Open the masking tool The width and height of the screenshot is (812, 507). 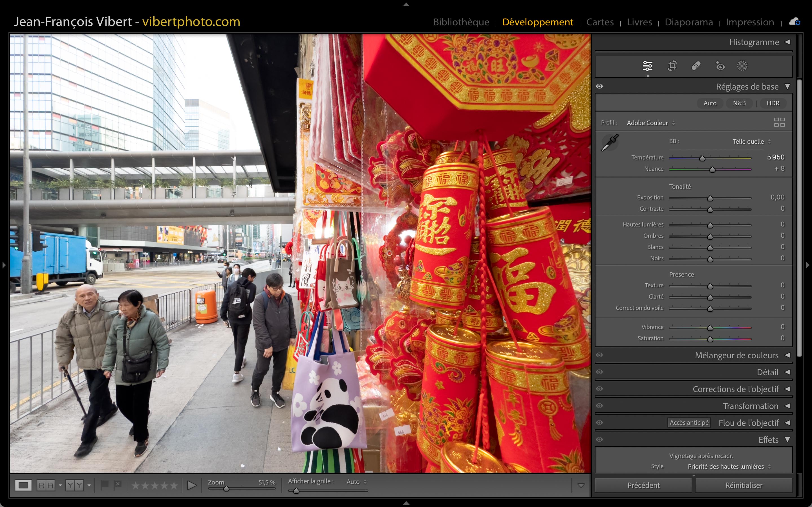click(742, 66)
